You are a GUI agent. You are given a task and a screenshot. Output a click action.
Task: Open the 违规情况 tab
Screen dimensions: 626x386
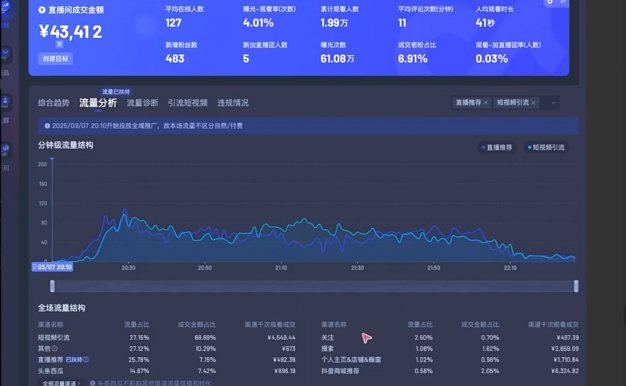point(233,103)
